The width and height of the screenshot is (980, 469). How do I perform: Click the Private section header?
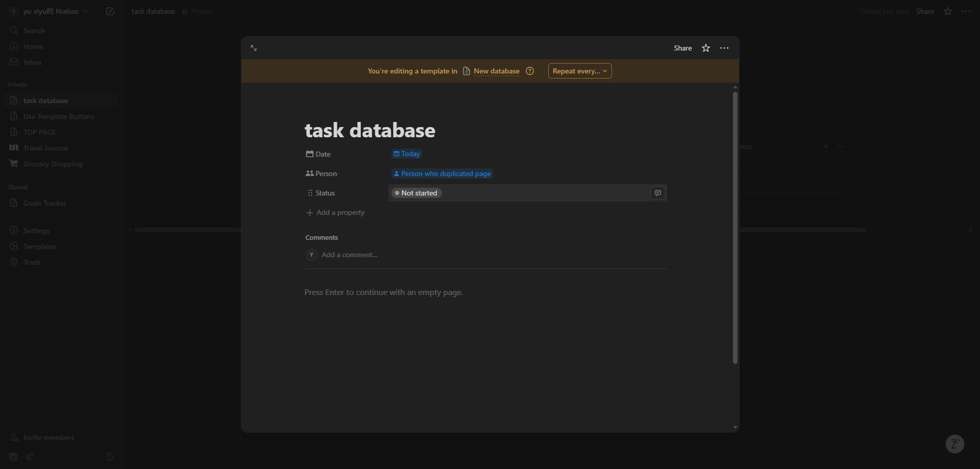click(18, 85)
